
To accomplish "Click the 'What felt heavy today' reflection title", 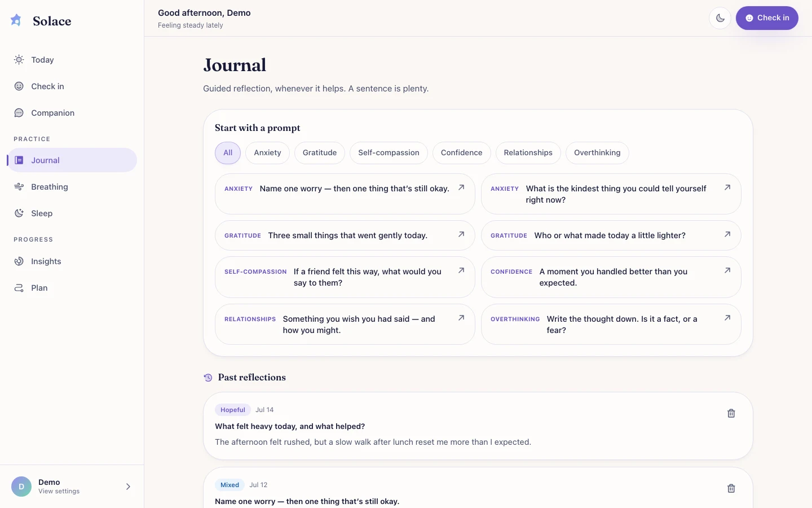I will [x=290, y=426].
